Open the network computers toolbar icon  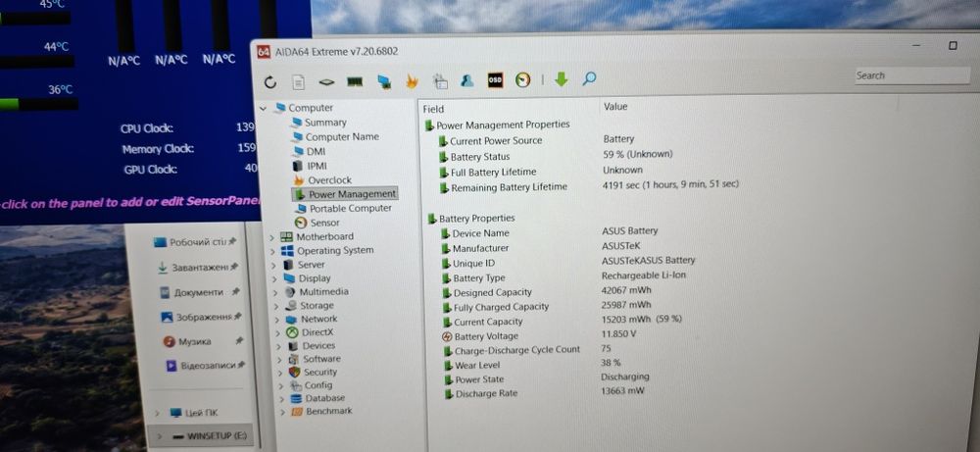384,81
